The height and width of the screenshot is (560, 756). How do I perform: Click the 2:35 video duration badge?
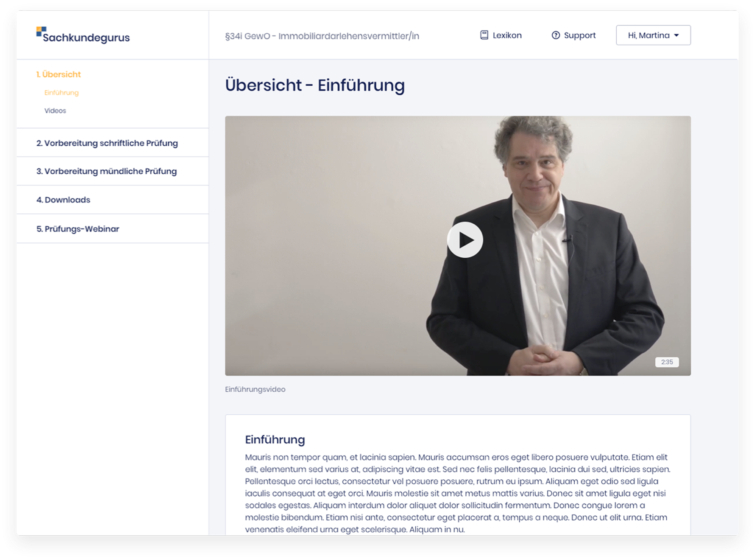667,362
